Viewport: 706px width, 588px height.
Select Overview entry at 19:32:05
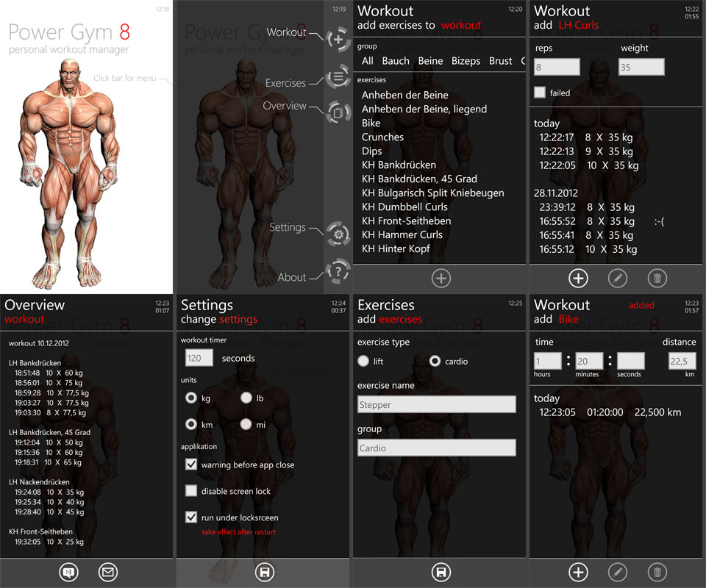49,542
